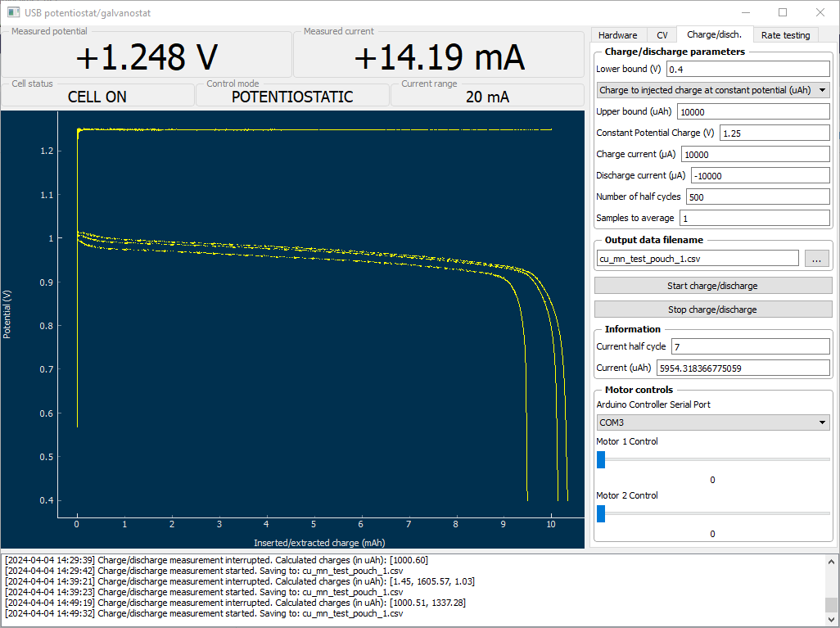Open the CV tab
Screen dimensions: 840x628
click(662, 35)
